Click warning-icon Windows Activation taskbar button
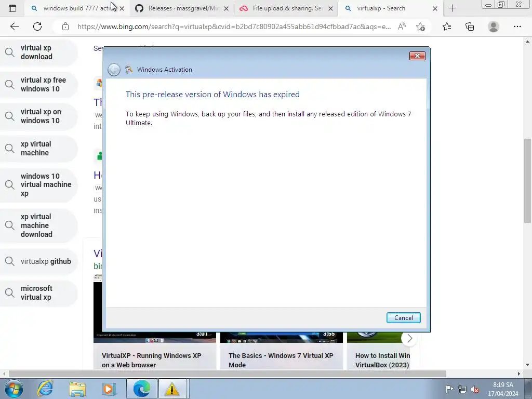Screen dimensions: 532x399 point(172,389)
